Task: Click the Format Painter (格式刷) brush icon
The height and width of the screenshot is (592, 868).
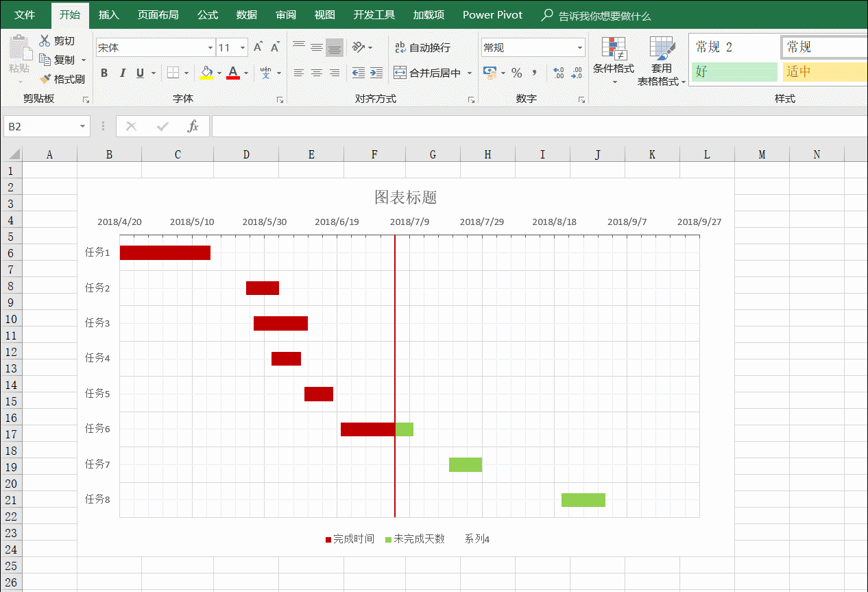Action: [x=45, y=79]
